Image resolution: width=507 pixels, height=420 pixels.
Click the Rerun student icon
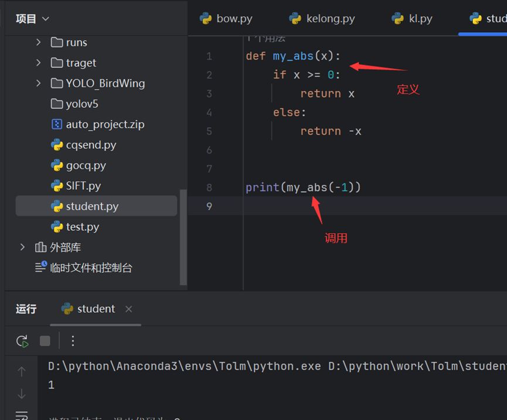click(22, 341)
